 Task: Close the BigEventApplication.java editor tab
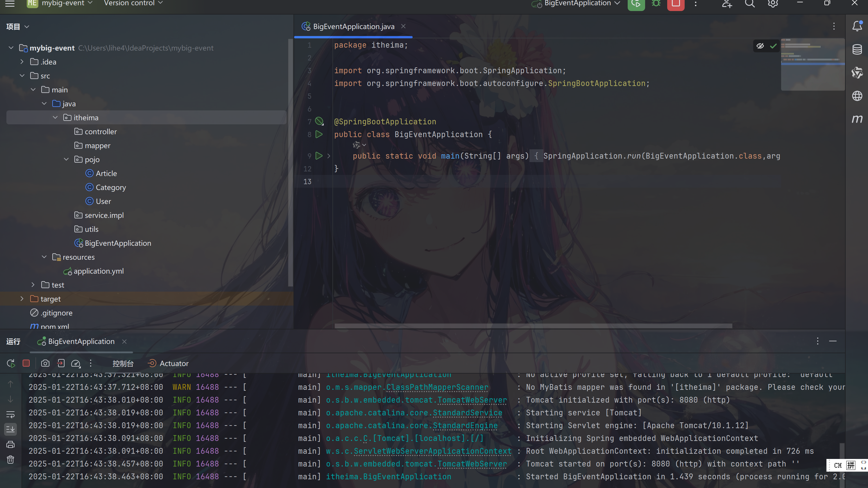[x=403, y=26]
